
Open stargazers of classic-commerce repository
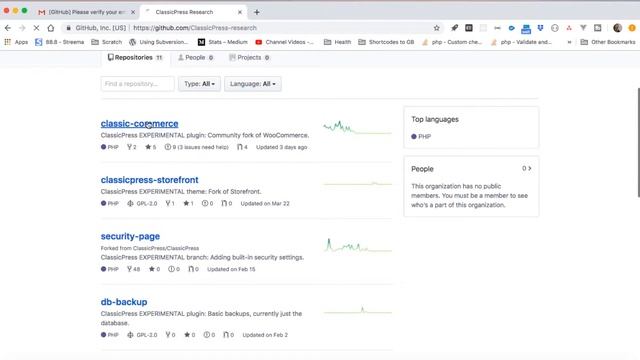[x=151, y=147]
